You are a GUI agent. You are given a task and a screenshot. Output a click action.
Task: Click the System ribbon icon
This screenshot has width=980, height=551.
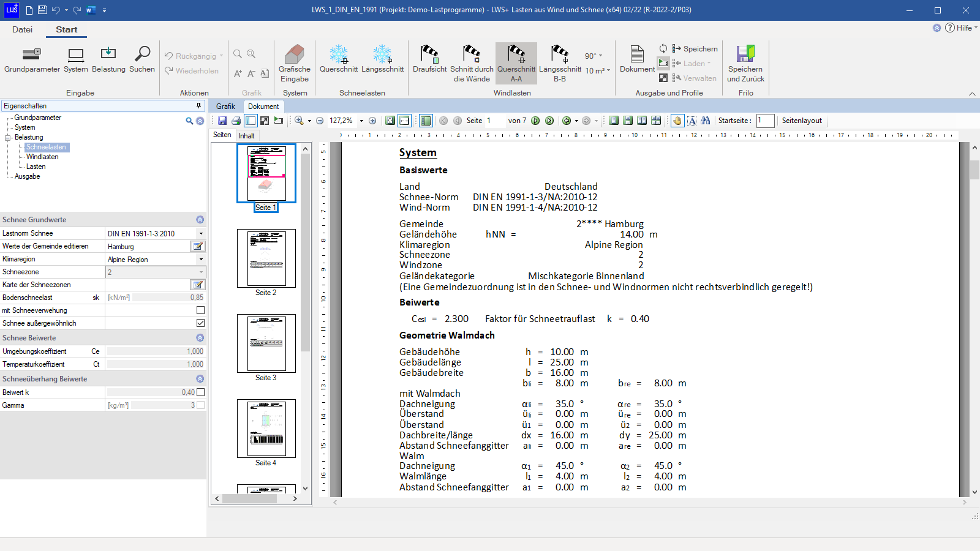(76, 60)
